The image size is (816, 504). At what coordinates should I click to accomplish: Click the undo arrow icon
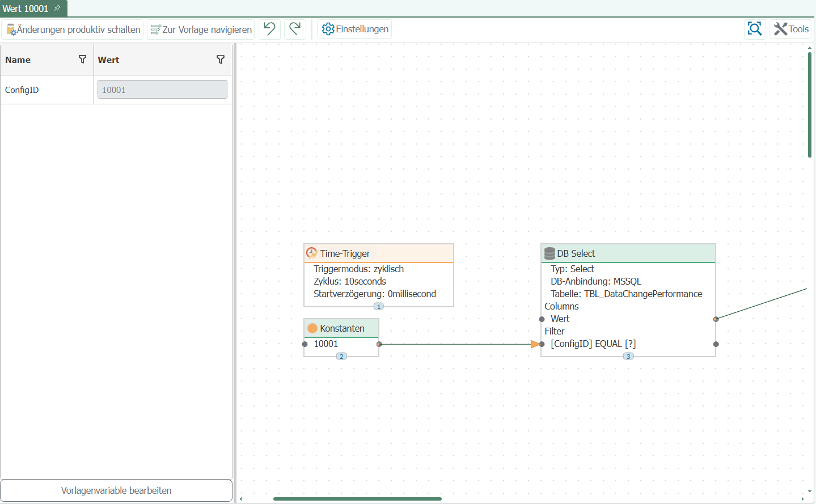tap(270, 29)
